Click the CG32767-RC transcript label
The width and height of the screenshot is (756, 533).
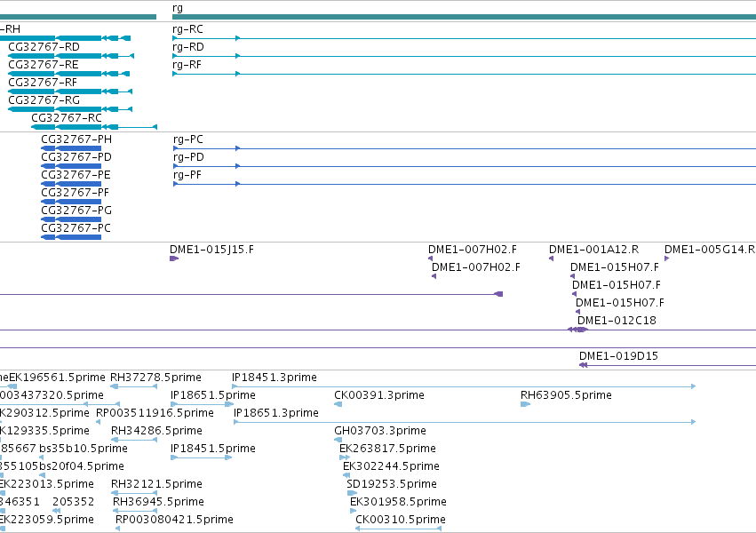point(67,118)
